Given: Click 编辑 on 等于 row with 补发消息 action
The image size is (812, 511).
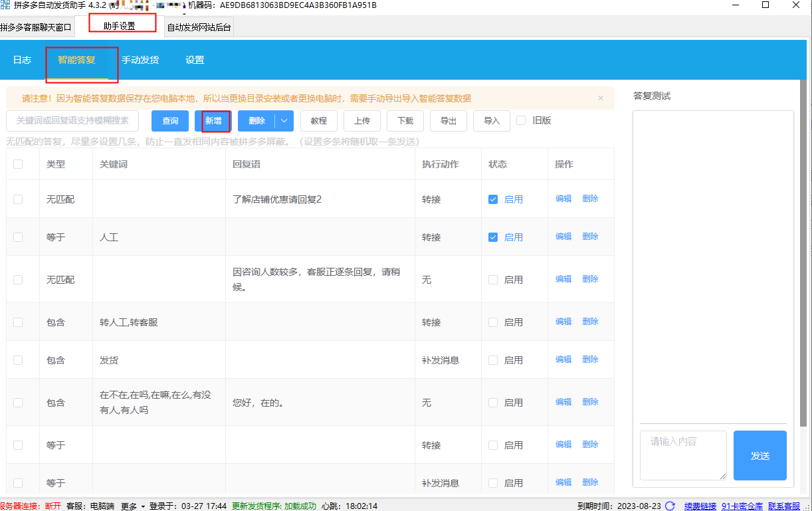Looking at the screenshot, I should click(563, 482).
